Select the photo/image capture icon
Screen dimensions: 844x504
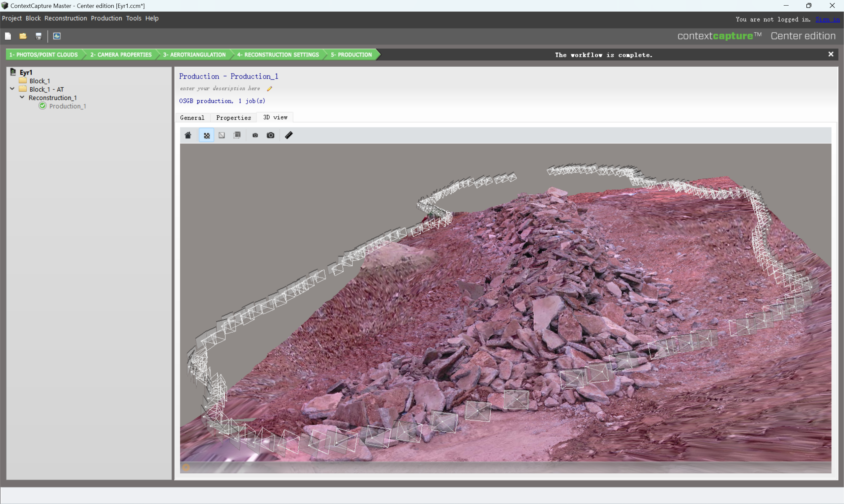point(271,135)
